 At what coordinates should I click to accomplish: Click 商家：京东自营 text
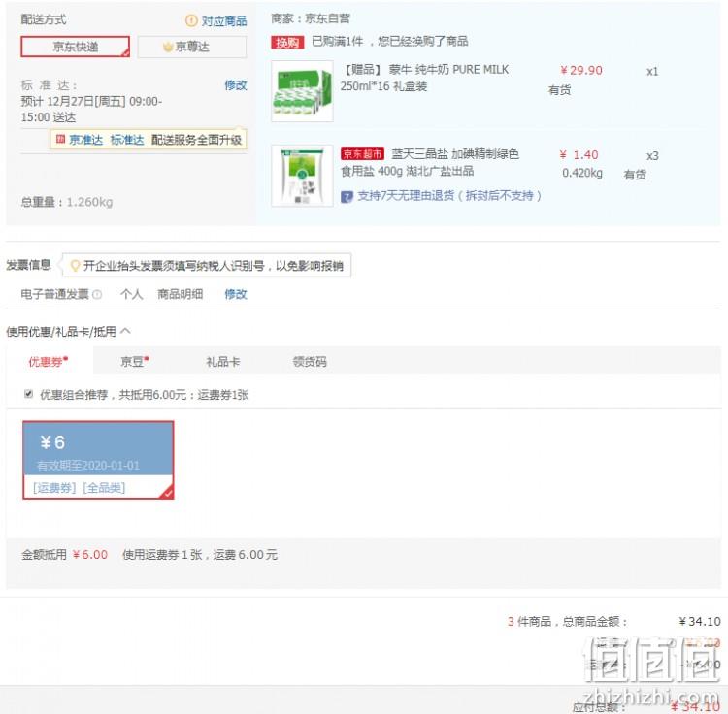click(x=311, y=18)
